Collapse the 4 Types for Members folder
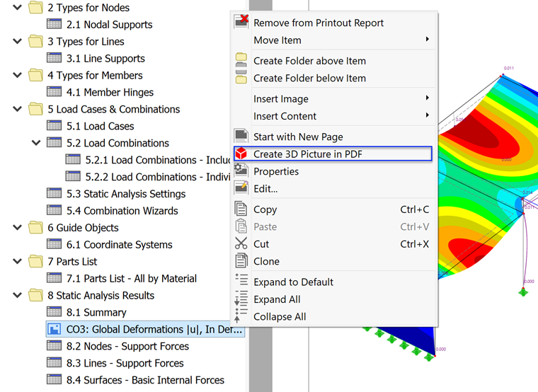The height and width of the screenshot is (392, 538). 17,75
